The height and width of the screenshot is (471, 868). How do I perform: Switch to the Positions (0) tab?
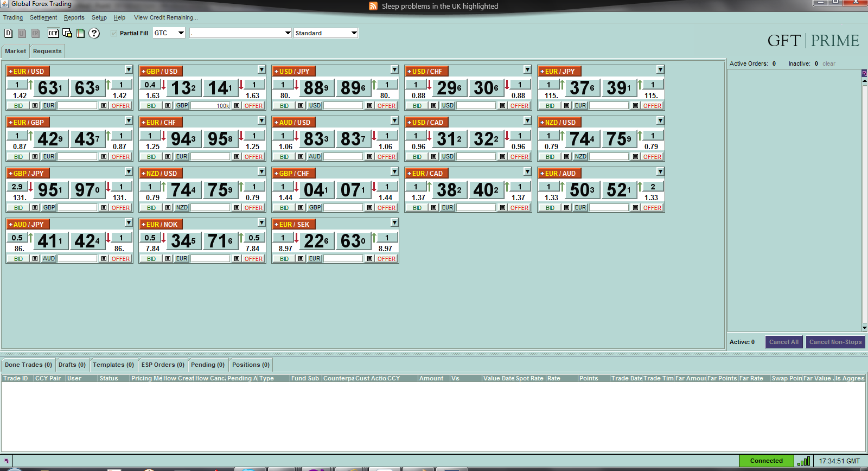coord(251,365)
